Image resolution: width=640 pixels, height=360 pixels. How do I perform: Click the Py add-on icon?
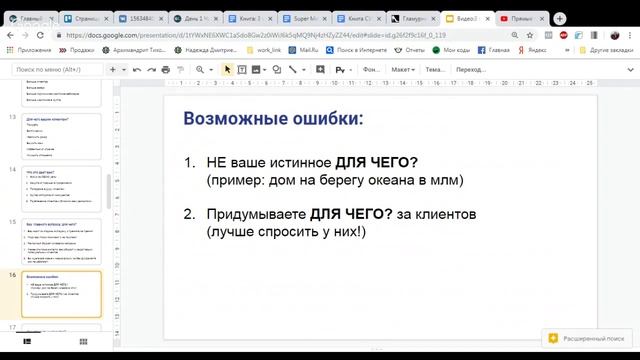tap(340, 70)
